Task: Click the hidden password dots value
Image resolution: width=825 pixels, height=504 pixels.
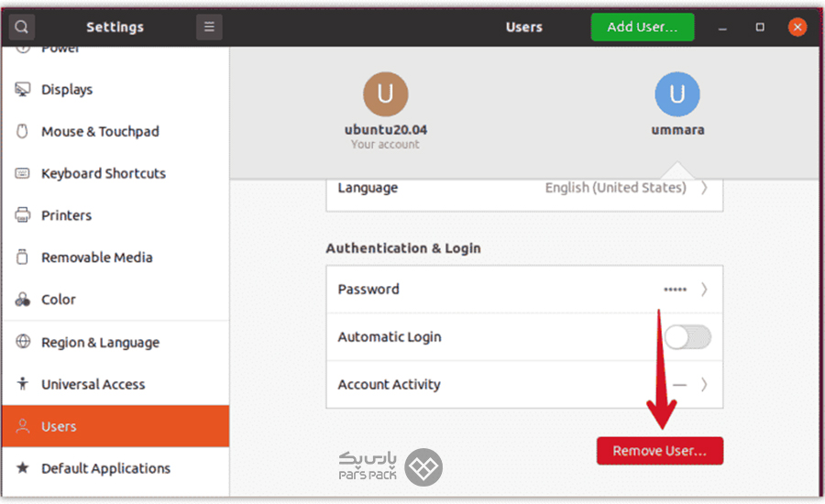Action: point(675,290)
